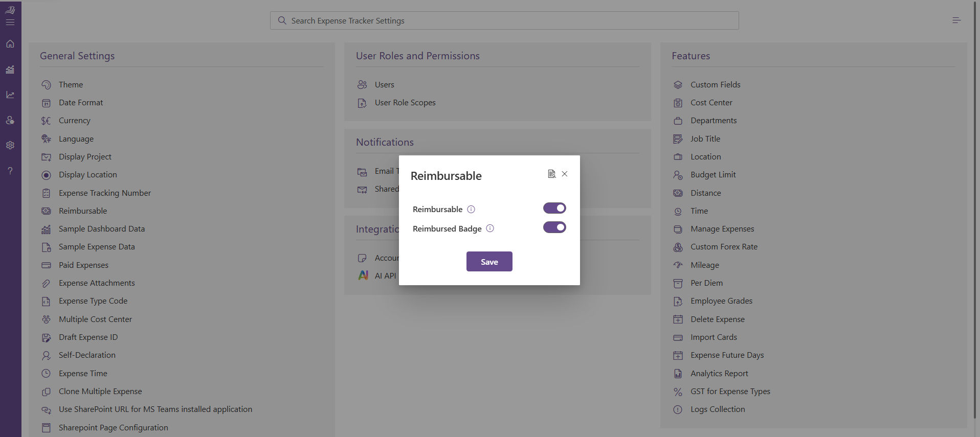Click the settings gear in sidebar
The height and width of the screenshot is (437, 980).
[10, 145]
